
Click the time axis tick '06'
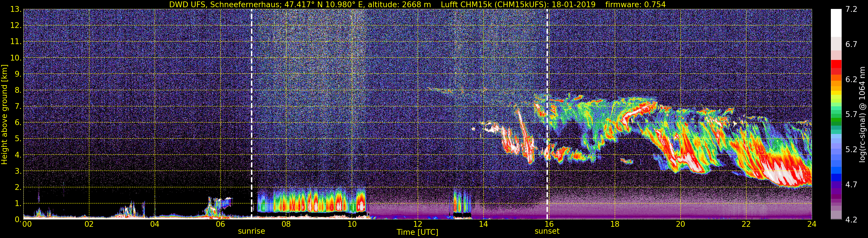click(220, 224)
